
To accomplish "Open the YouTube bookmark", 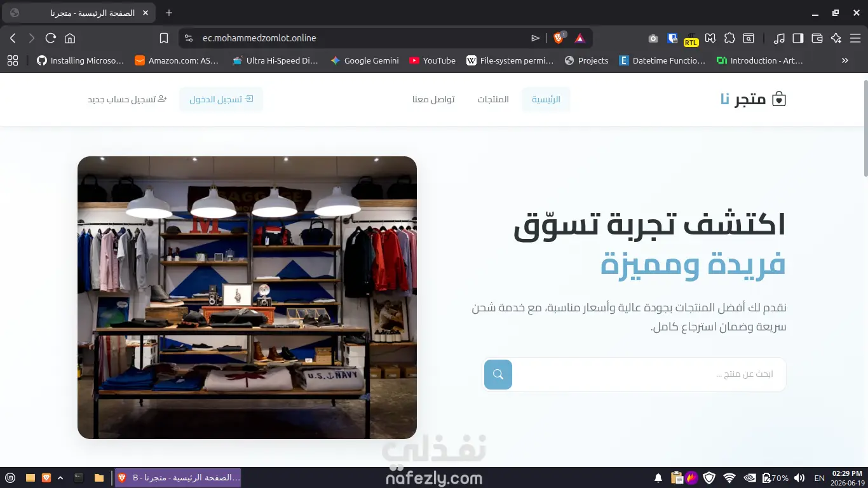I will point(432,60).
